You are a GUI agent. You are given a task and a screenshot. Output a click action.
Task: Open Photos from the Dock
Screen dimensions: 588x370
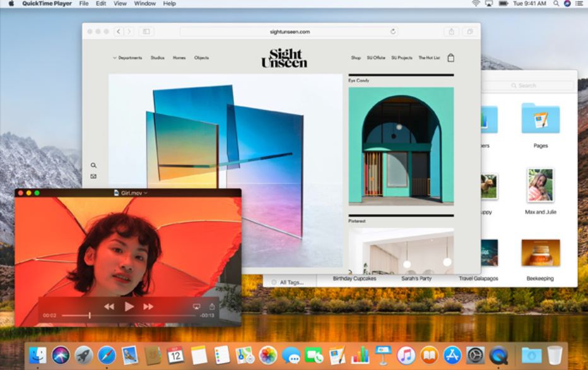(268, 355)
